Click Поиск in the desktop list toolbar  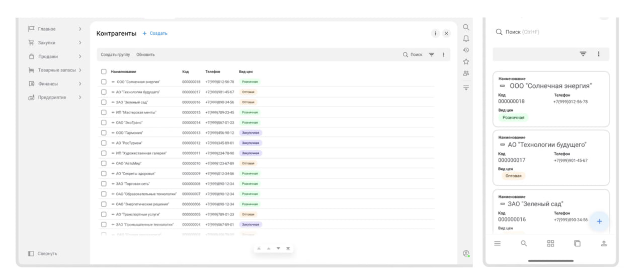[413, 54]
